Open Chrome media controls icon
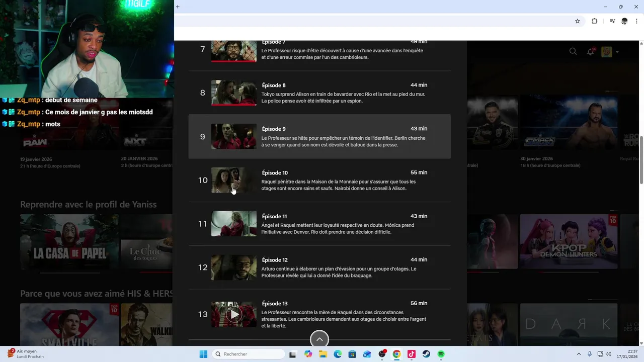Screen dimensions: 644x362 [x=612, y=21]
